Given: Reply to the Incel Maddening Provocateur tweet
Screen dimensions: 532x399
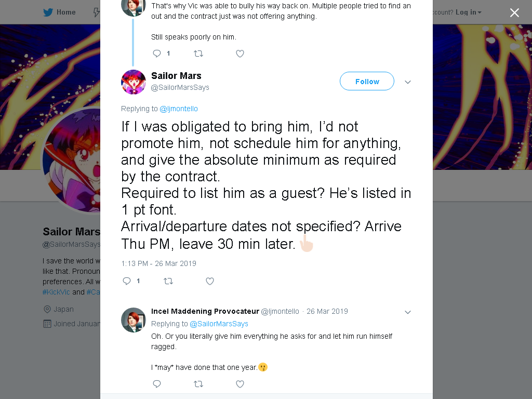Looking at the screenshot, I should pyautogui.click(x=156, y=384).
